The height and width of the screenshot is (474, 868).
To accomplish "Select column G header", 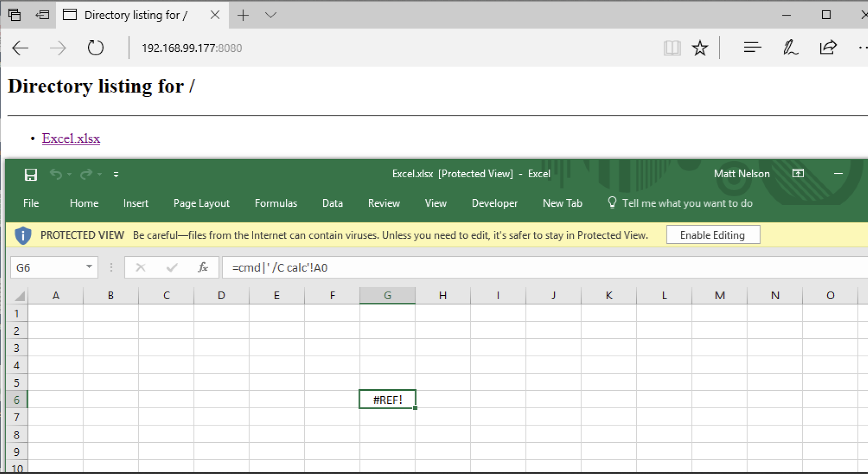I will [x=387, y=295].
